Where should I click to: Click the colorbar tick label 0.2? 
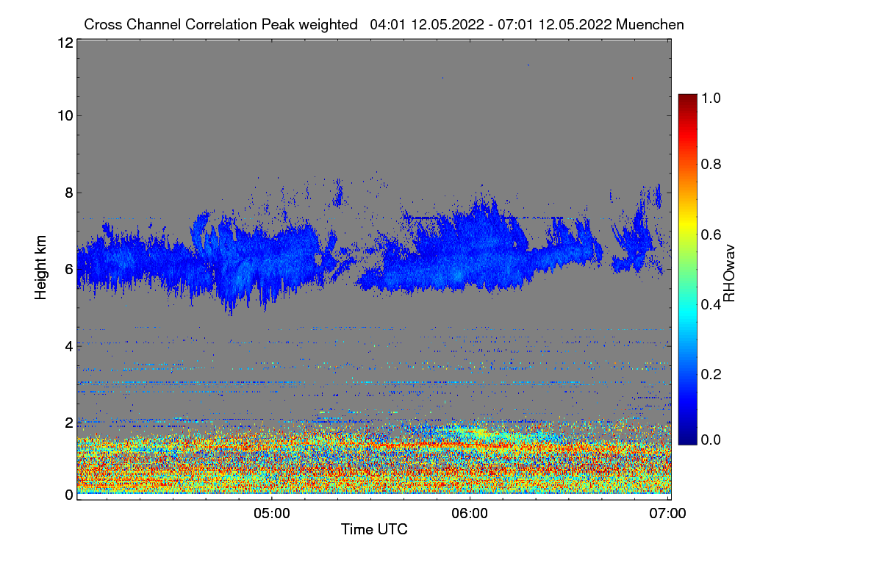point(711,374)
